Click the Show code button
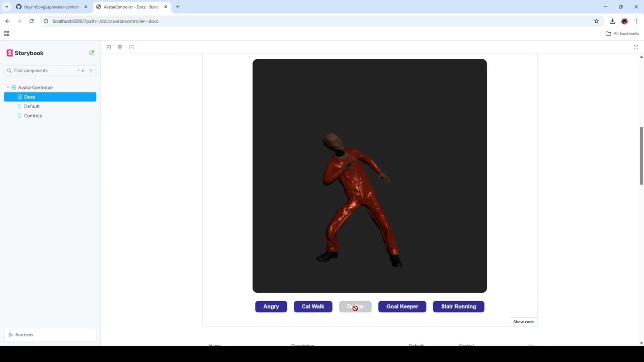The width and height of the screenshot is (644, 362). (x=523, y=322)
